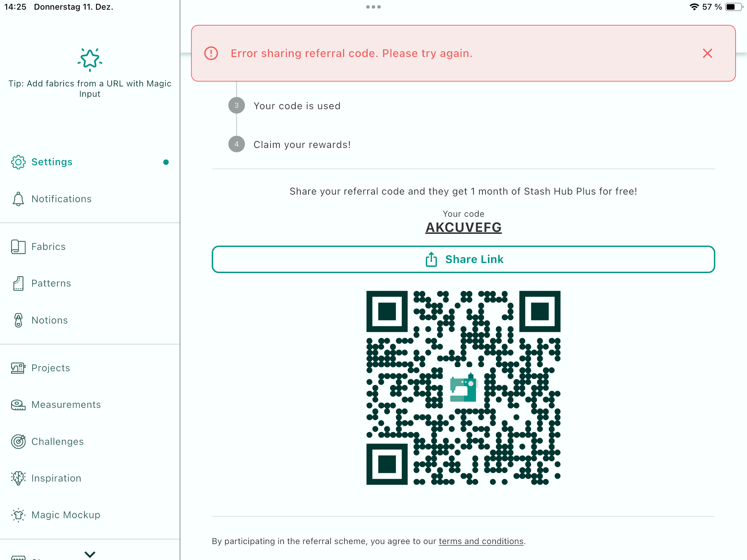Tap the Magic Input tip star
747x560 pixels.
90,59
